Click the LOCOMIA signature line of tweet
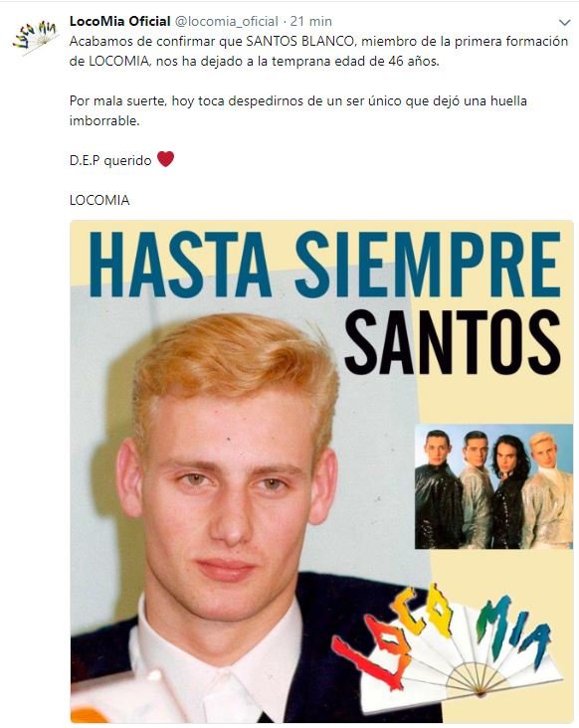This screenshot has height=728, width=579. pos(99,200)
